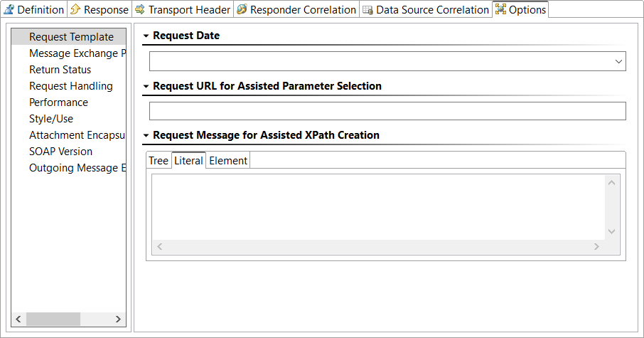Click the Transport Header tab icon
Screen dimensions: 644x338
(x=140, y=9)
